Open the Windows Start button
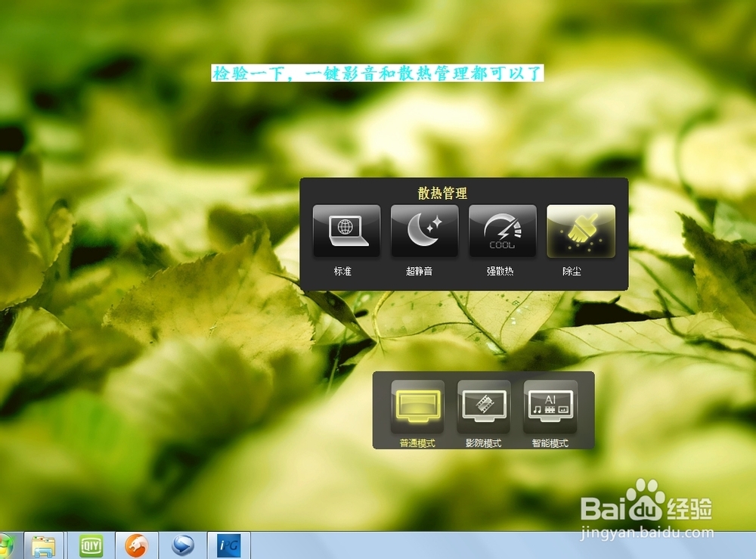The width and height of the screenshot is (756, 559). pos(6,546)
